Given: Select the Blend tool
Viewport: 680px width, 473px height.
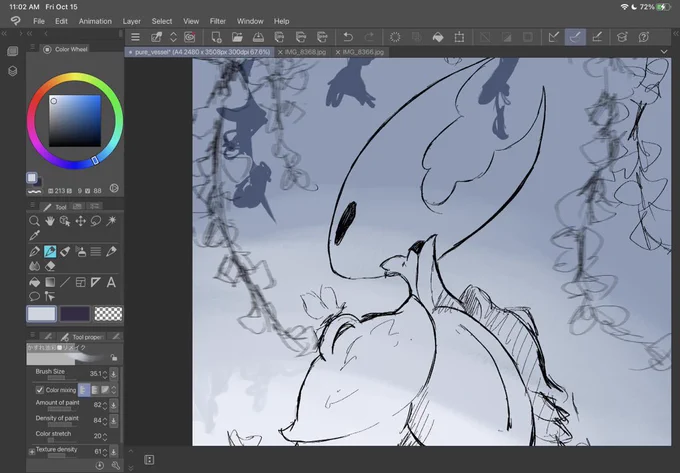Looking at the screenshot, I should click(34, 266).
